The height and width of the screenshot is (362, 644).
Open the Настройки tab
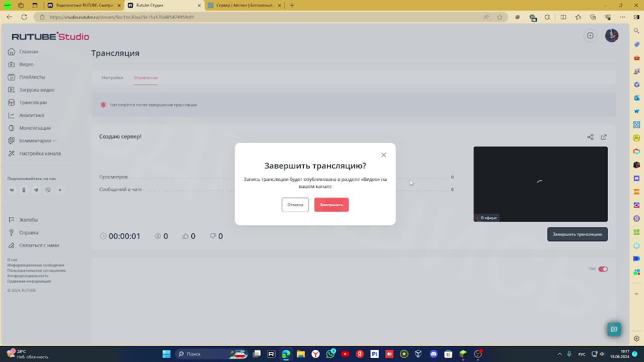tap(112, 78)
